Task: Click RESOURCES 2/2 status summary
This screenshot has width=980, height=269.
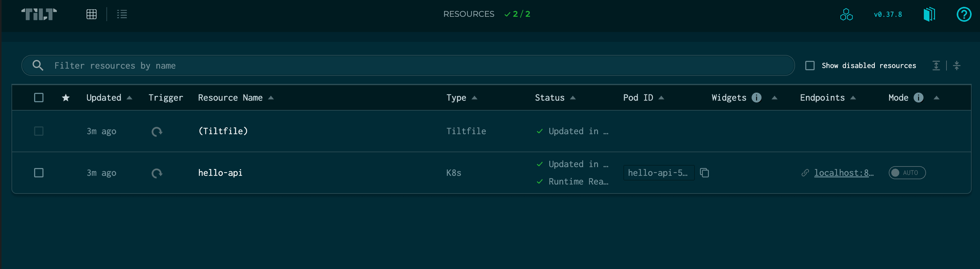Action: click(487, 14)
